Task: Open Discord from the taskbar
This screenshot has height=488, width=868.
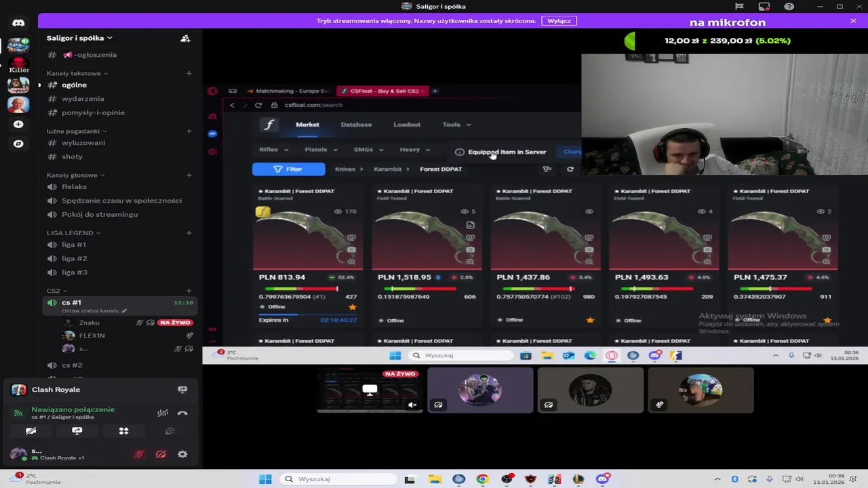Action: [x=603, y=479]
